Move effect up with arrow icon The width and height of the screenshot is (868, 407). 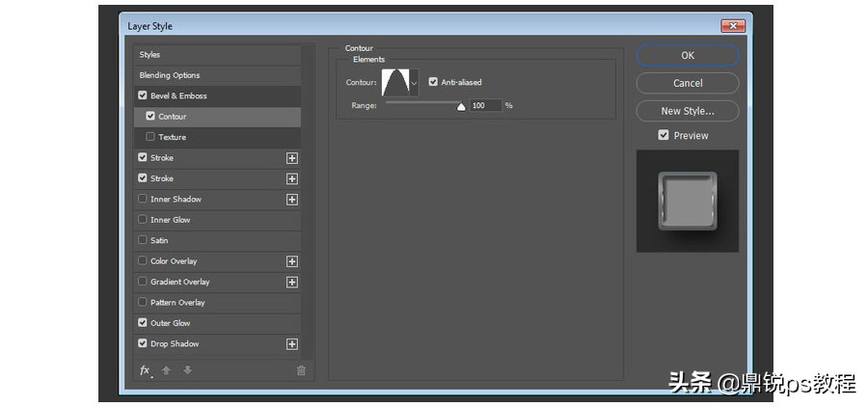pyautogui.click(x=166, y=370)
